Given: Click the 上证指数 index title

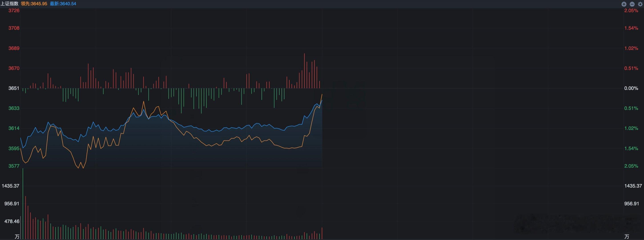Looking at the screenshot, I should coord(9,4).
